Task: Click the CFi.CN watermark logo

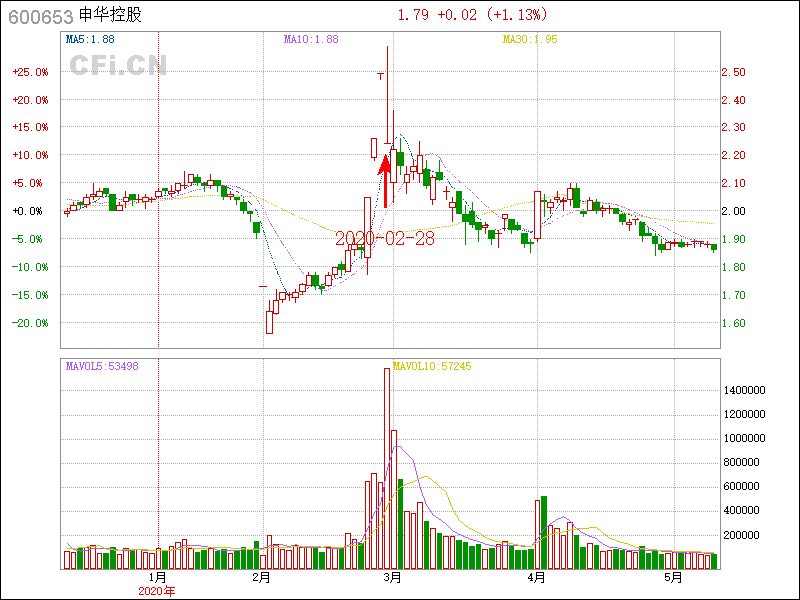Action: pyautogui.click(x=118, y=65)
